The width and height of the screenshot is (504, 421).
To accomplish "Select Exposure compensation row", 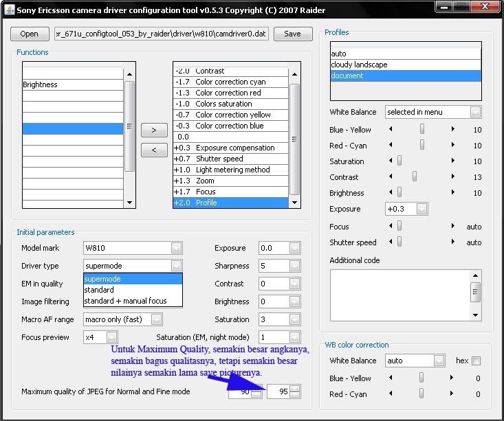I will (x=230, y=148).
